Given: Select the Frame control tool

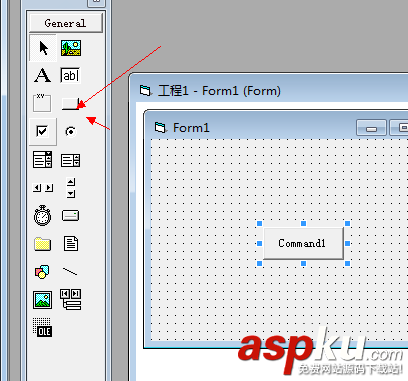Looking at the screenshot, I should point(43,103).
